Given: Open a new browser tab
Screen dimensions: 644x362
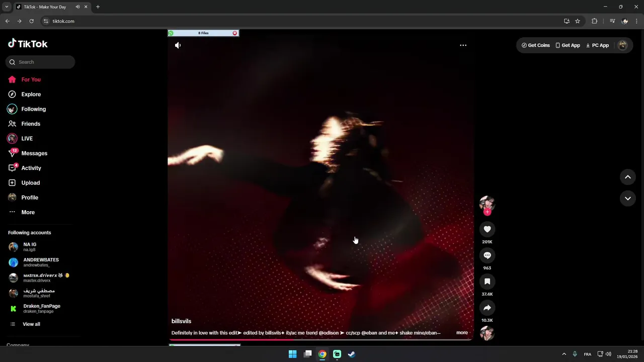Looking at the screenshot, I should [98, 7].
